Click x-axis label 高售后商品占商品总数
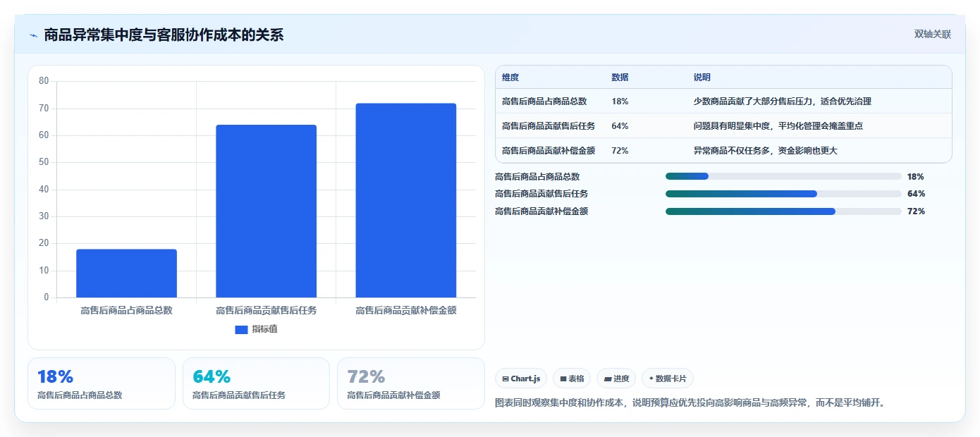The height and width of the screenshot is (437, 980). (x=127, y=310)
